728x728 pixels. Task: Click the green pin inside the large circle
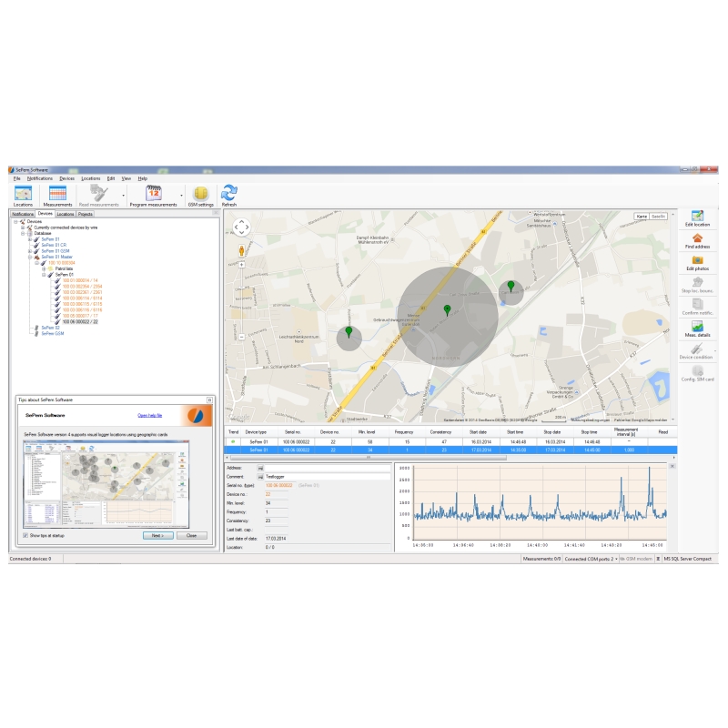pyautogui.click(x=447, y=309)
